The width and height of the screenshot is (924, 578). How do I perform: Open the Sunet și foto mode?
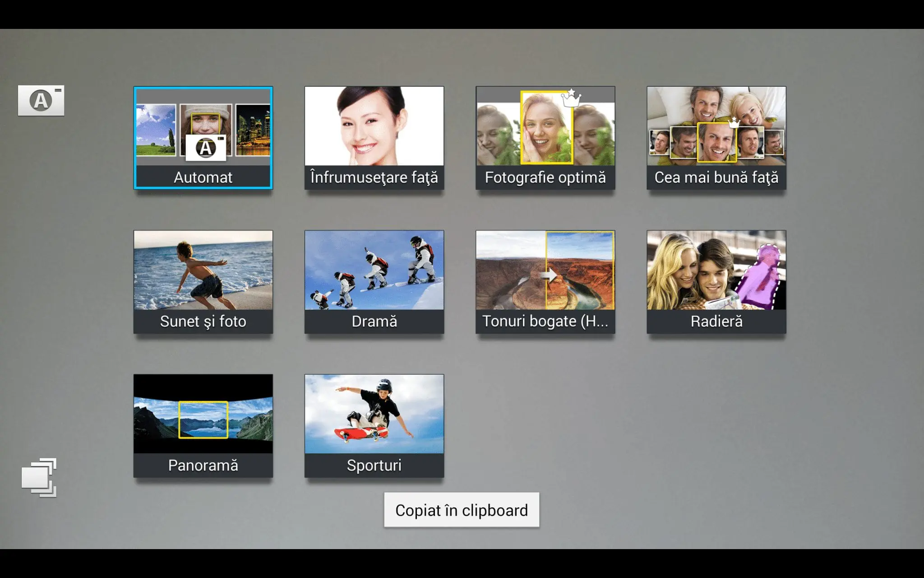pos(203,282)
